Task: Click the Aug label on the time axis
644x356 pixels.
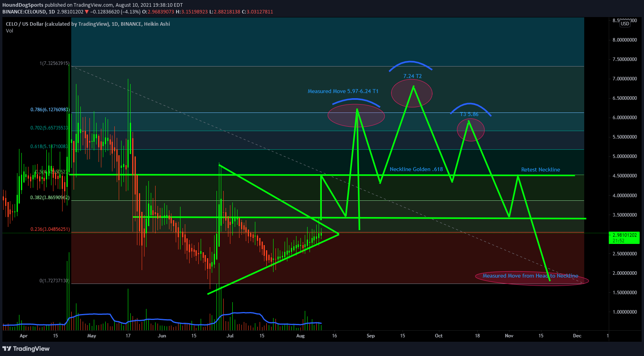Action: [x=300, y=336]
